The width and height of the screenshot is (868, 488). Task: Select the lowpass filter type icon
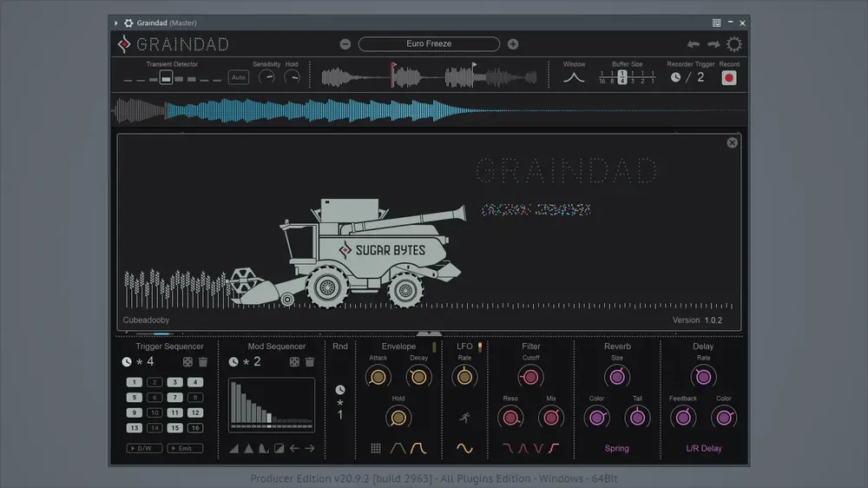(x=508, y=448)
